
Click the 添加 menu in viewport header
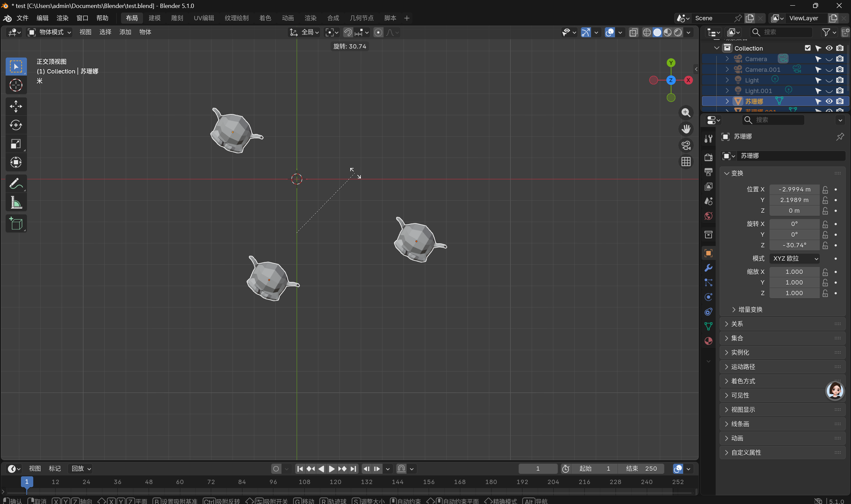pos(125,32)
